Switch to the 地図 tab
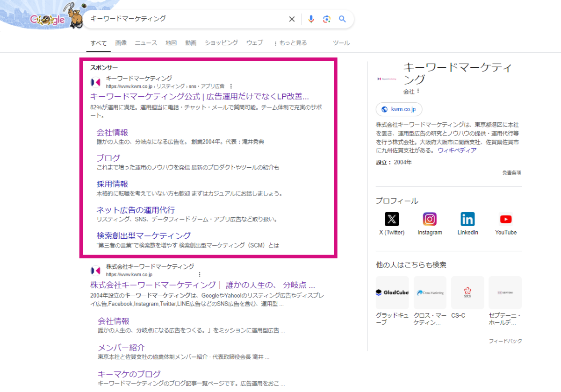The width and height of the screenshot is (561, 392). pos(171,43)
